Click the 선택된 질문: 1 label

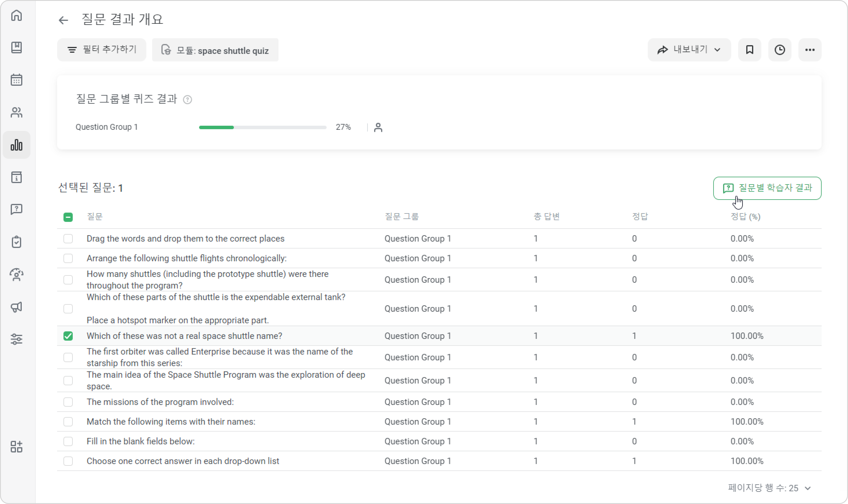click(90, 188)
